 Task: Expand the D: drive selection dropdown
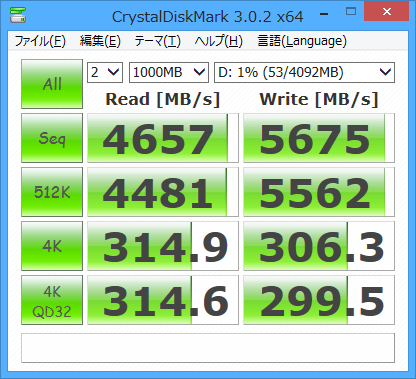[x=304, y=72]
